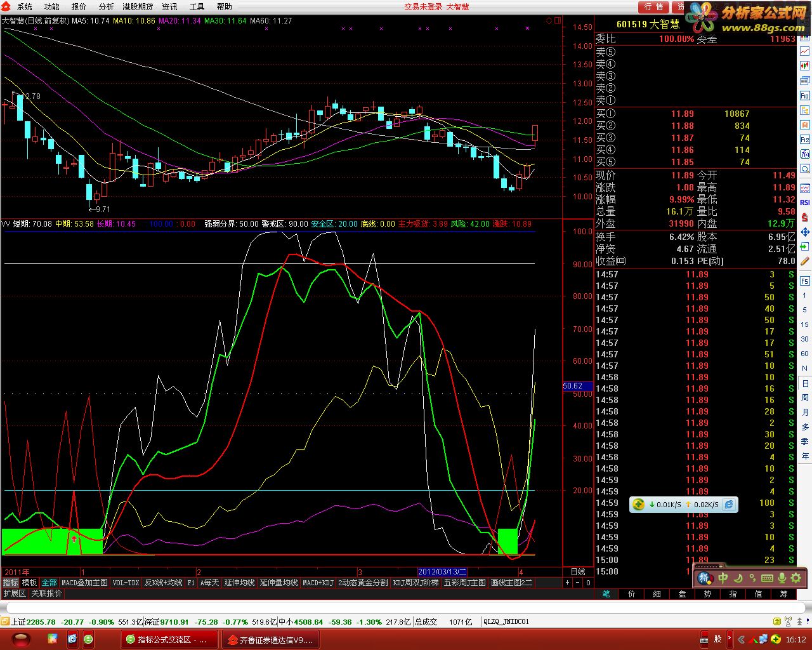Toggle IME half/full-width moon icon

coord(738,578)
